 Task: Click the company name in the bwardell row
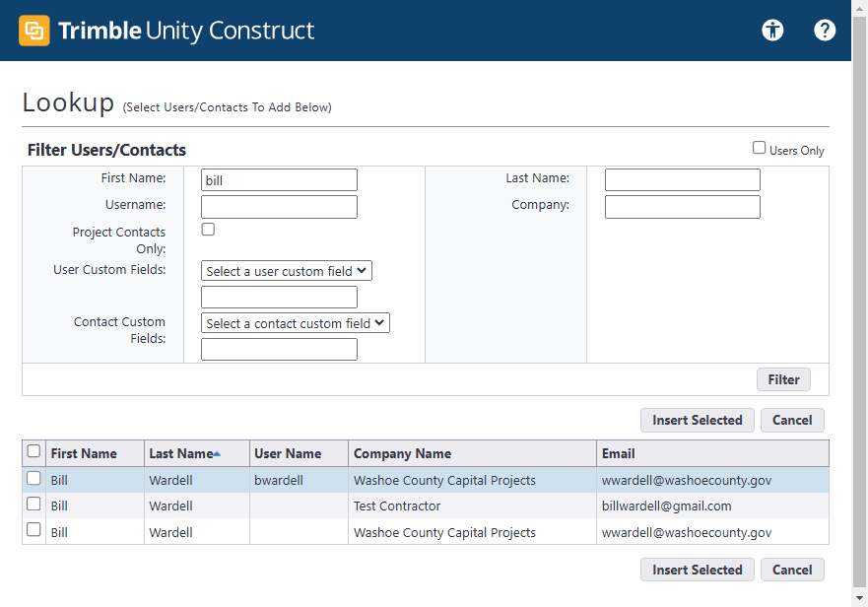point(444,480)
